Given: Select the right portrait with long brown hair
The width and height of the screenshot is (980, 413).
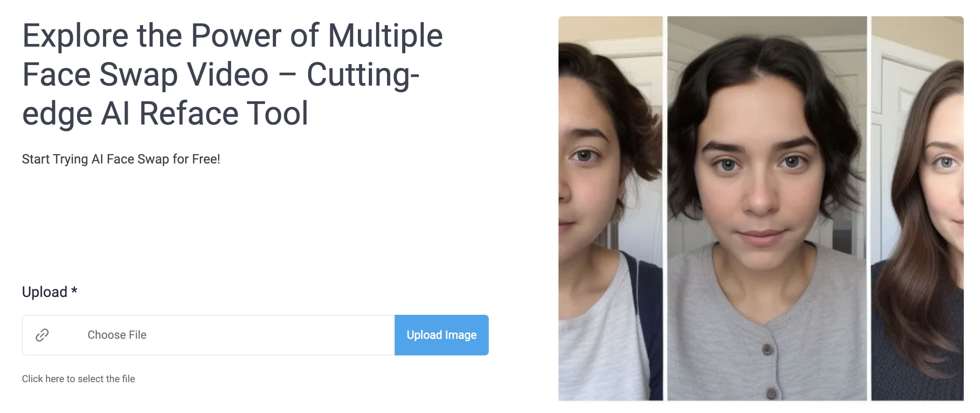Looking at the screenshot, I should (x=918, y=209).
